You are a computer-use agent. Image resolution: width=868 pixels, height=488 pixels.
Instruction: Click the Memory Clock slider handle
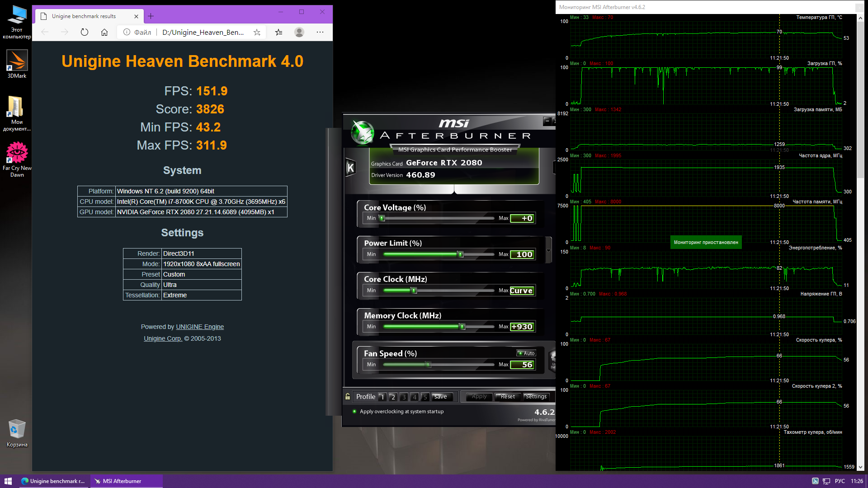click(x=462, y=326)
